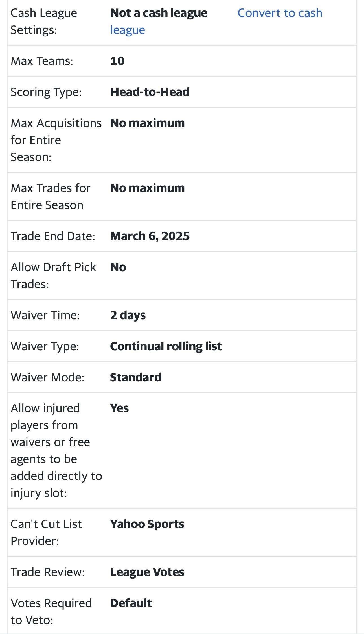
Task: Click the Scoring Type label
Action: point(46,92)
